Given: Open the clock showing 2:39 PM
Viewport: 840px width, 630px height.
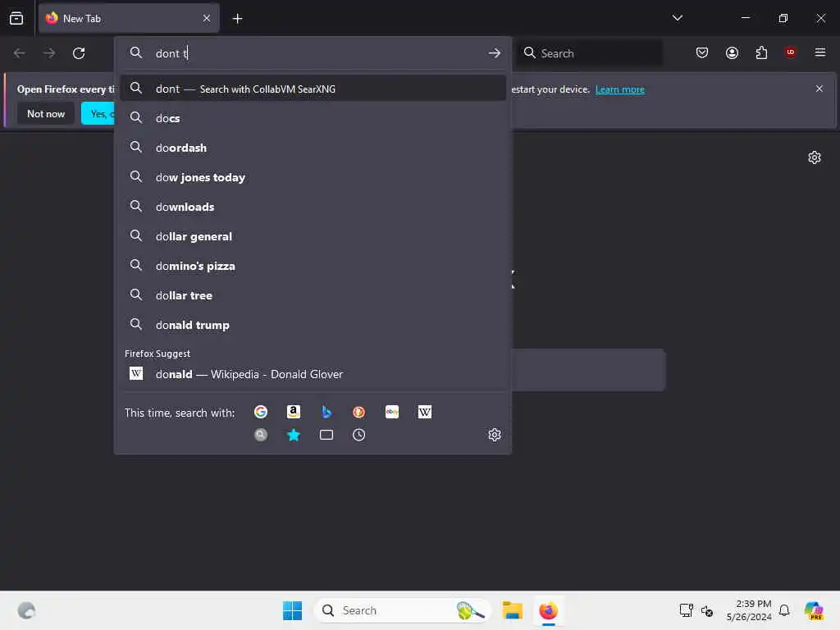Looking at the screenshot, I should click(748, 610).
